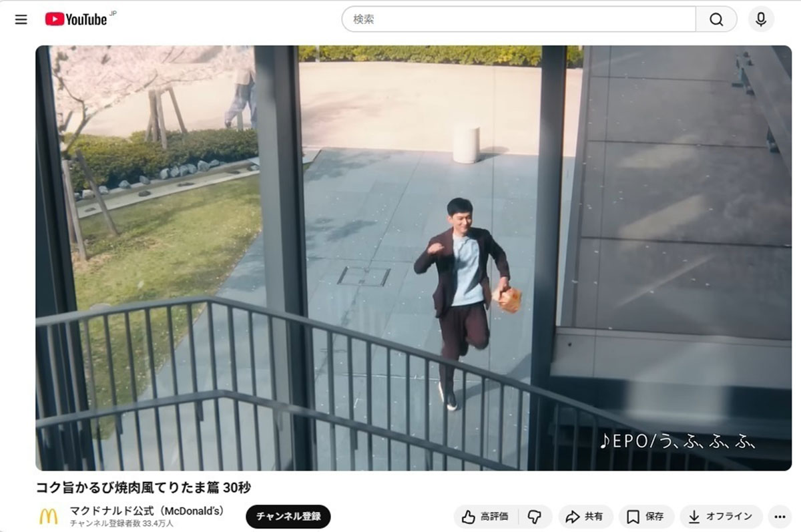Share the video using 共有 button
The width and height of the screenshot is (801, 532).
coord(584,517)
